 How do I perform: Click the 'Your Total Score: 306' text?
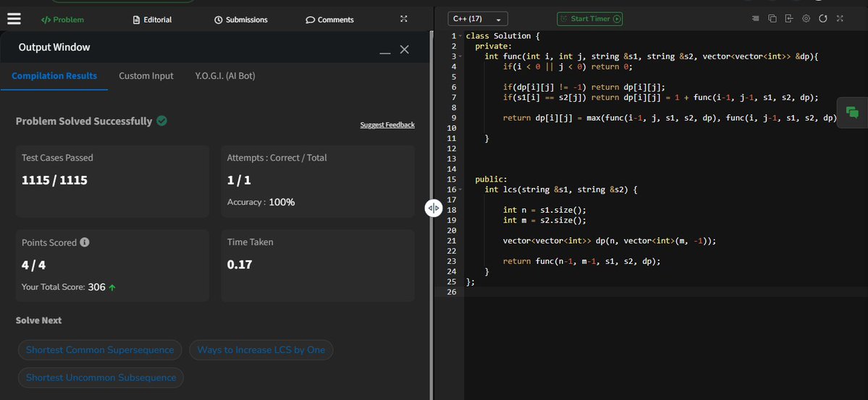click(63, 287)
